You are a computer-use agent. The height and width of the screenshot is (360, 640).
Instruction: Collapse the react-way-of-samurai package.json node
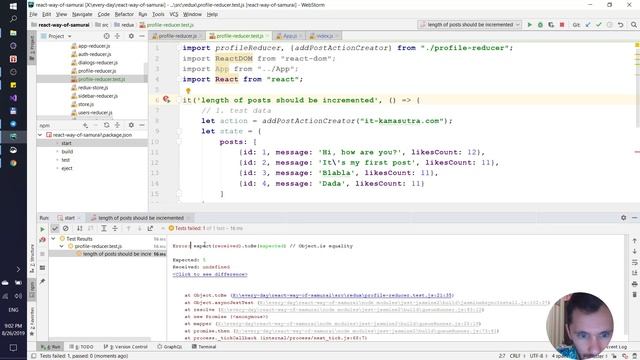tap(40, 135)
